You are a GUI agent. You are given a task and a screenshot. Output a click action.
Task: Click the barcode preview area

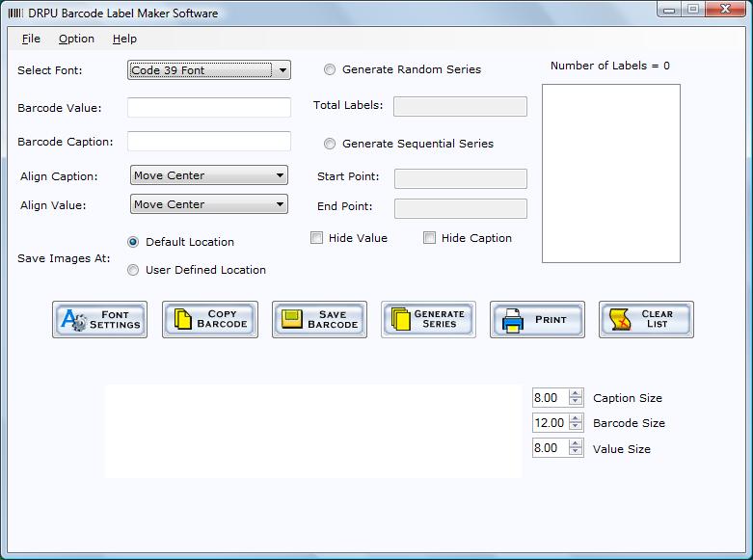[x=313, y=431]
